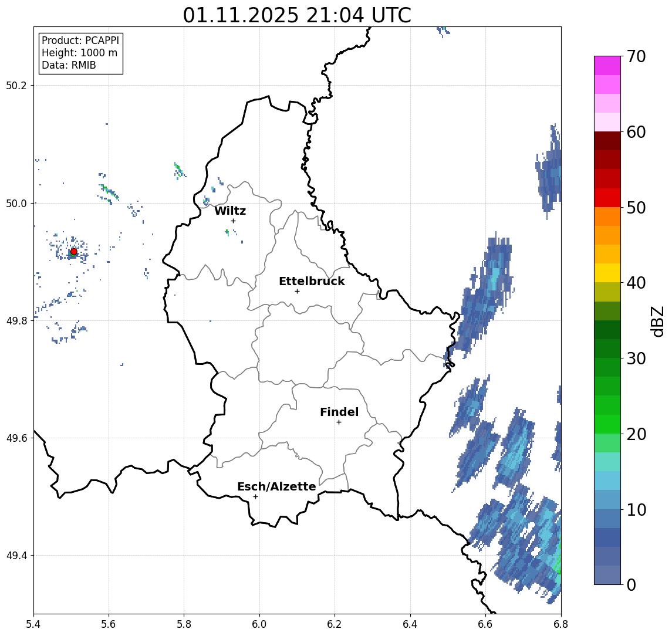
Task: Click the longitude tick label 6.0
Action: pyautogui.click(x=260, y=624)
